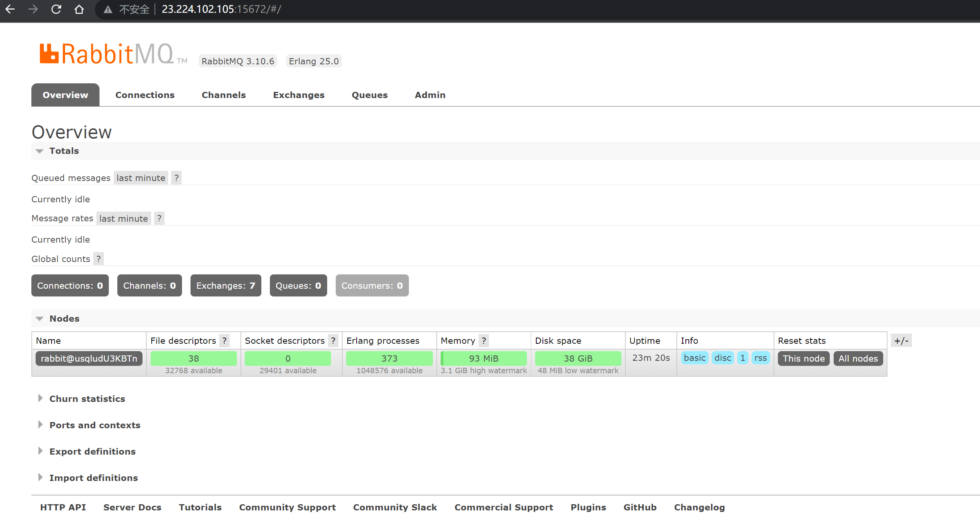Change Queued messages last minute range

[141, 178]
